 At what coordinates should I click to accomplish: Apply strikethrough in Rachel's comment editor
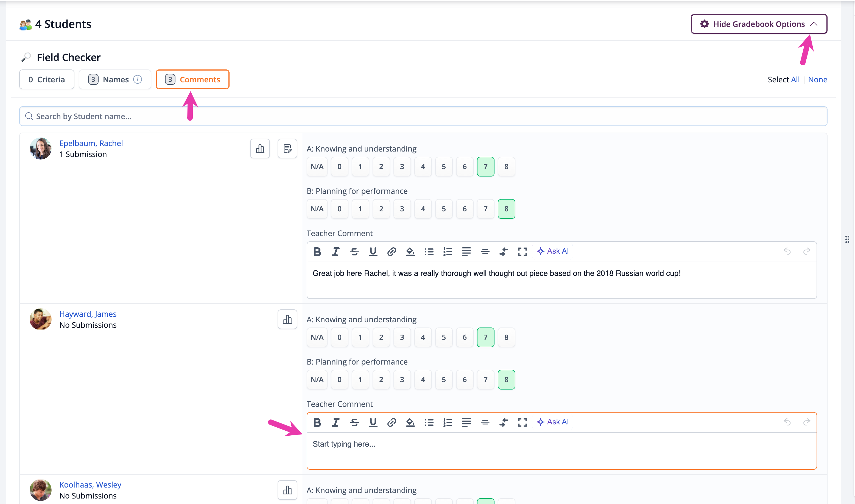[x=354, y=252]
